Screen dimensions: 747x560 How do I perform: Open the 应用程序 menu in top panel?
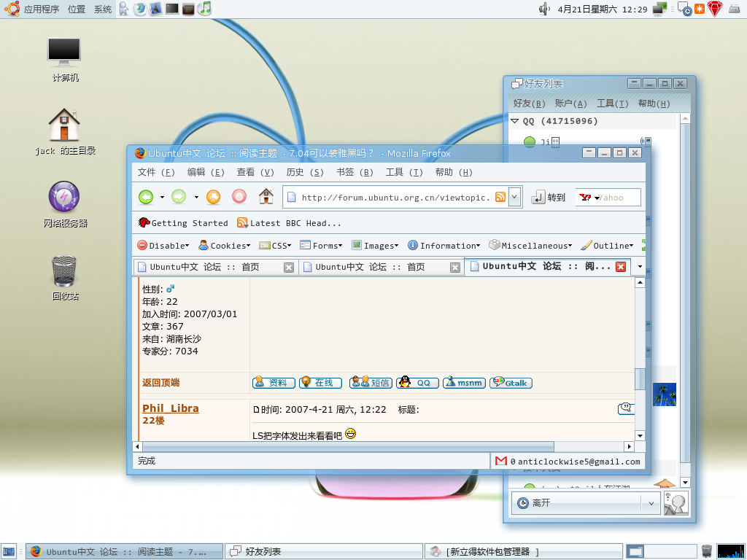41,9
